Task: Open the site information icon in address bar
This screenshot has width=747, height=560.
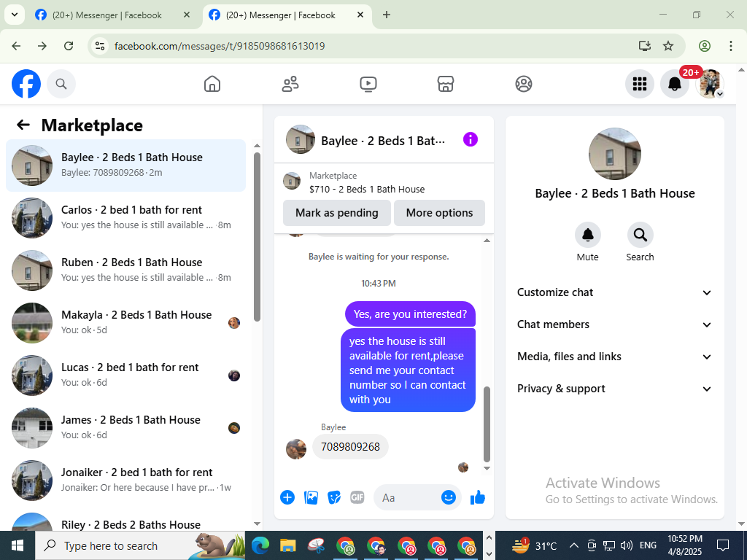Action: click(100, 46)
